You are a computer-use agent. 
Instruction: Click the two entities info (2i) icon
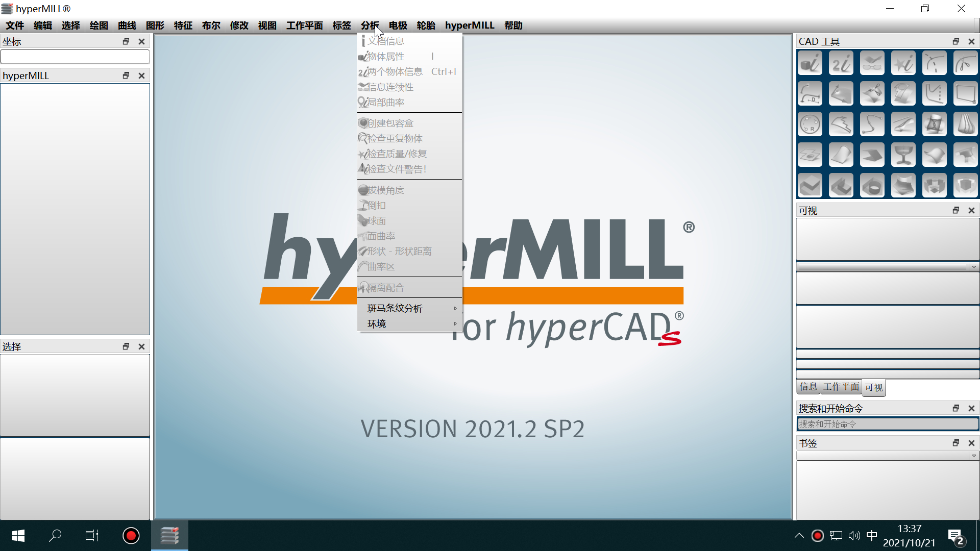coord(841,63)
